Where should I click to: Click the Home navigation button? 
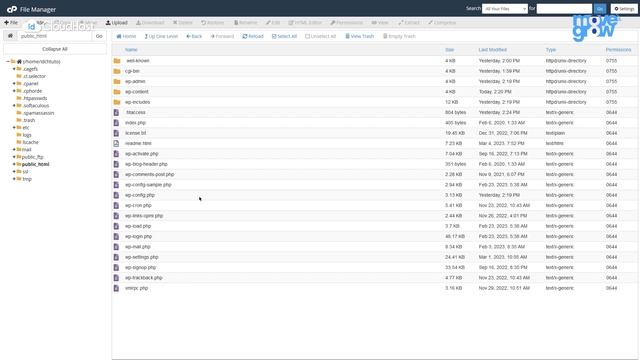[126, 36]
